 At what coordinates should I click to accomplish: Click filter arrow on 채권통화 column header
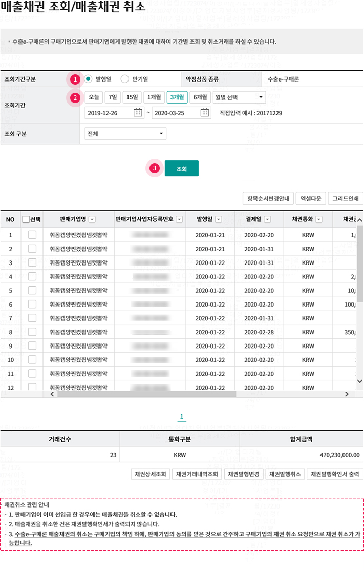(319, 219)
